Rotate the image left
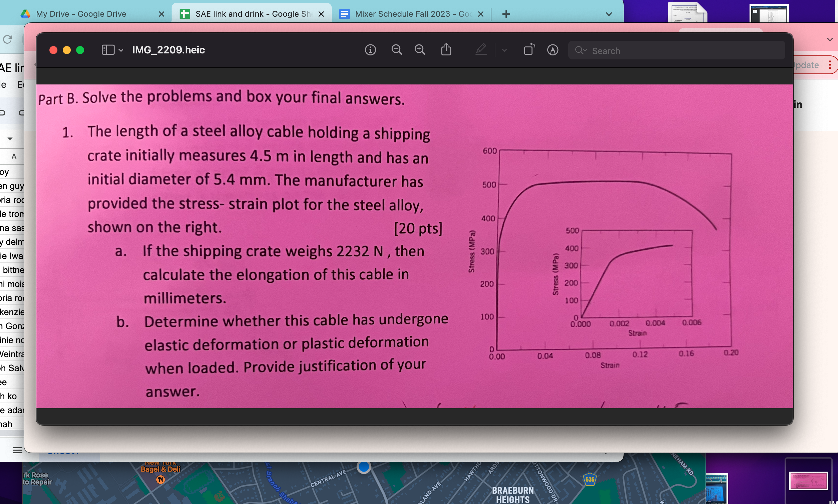838x504 pixels. (529, 50)
